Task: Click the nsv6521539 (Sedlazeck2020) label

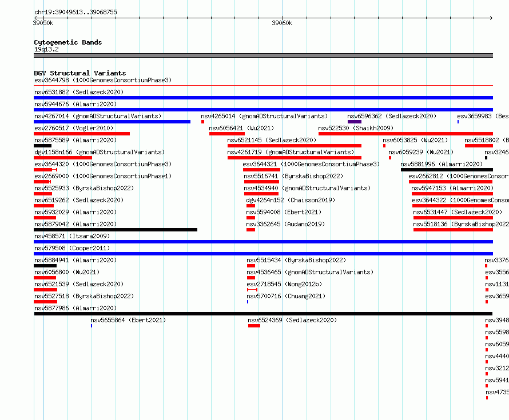Action: (79, 284)
